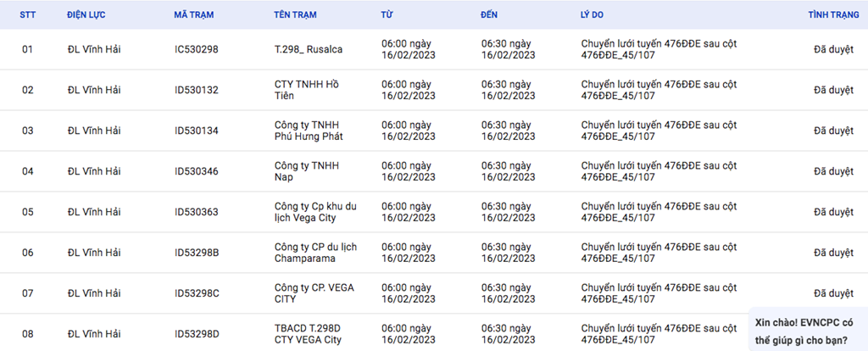868x351 pixels.
Task: Click station code ID530134
Action: click(x=197, y=131)
